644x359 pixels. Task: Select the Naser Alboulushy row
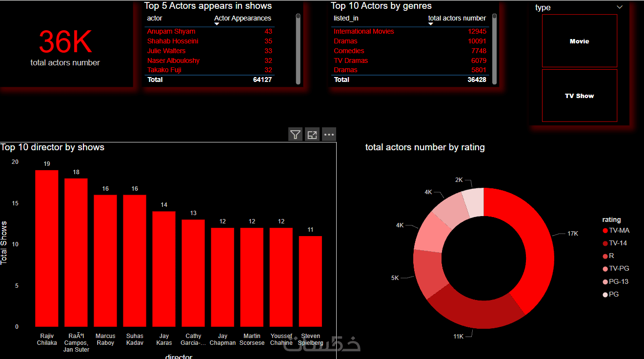210,60
